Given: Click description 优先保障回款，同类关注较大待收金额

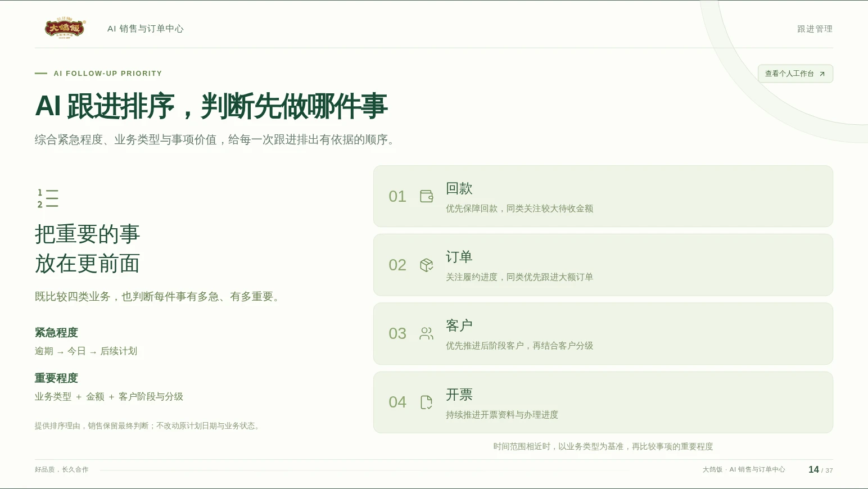Looking at the screenshot, I should (x=519, y=209).
